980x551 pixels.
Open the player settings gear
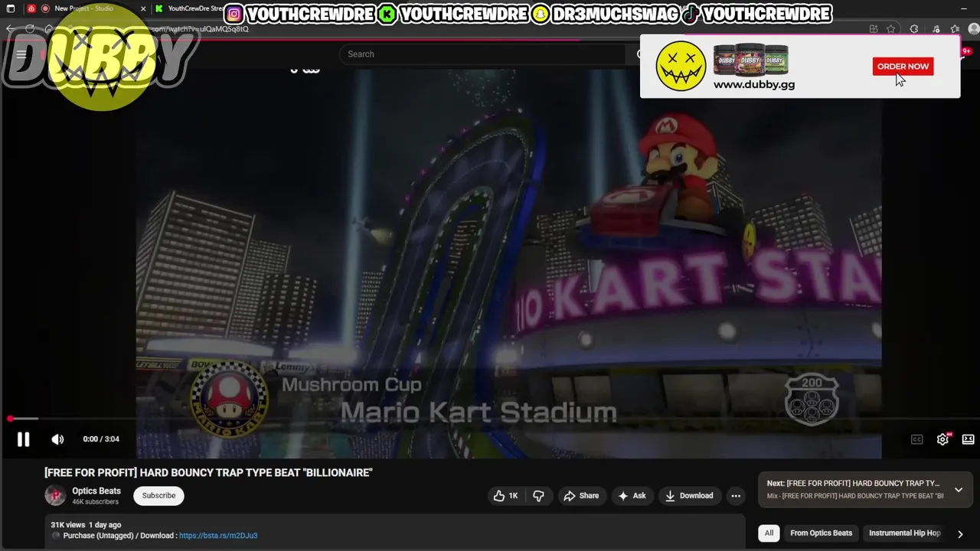tap(942, 439)
